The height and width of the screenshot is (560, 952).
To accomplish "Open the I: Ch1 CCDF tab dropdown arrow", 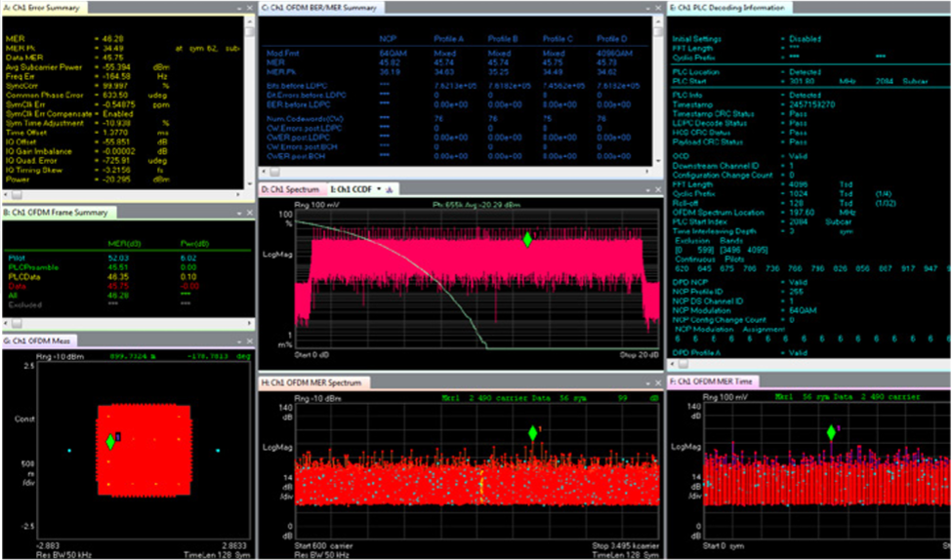I will click(x=380, y=189).
